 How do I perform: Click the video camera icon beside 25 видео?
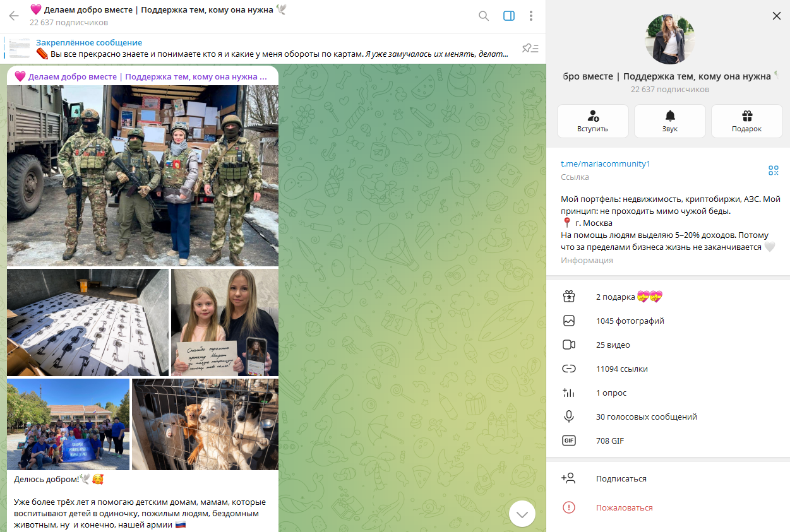569,345
